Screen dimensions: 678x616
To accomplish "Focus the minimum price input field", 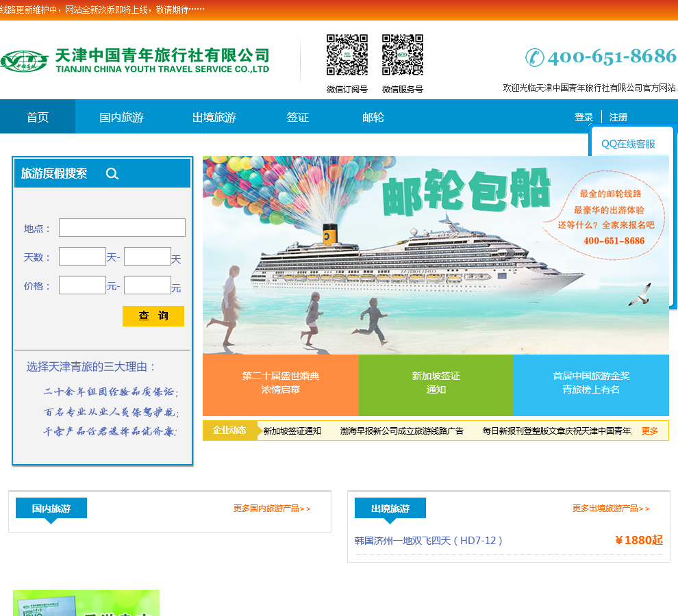I will pyautogui.click(x=82, y=285).
